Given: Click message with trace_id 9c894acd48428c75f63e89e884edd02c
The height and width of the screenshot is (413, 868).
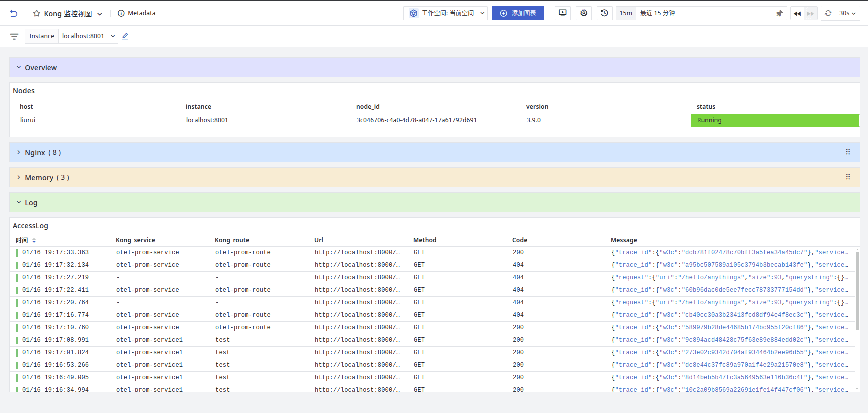Looking at the screenshot, I should pos(729,340).
